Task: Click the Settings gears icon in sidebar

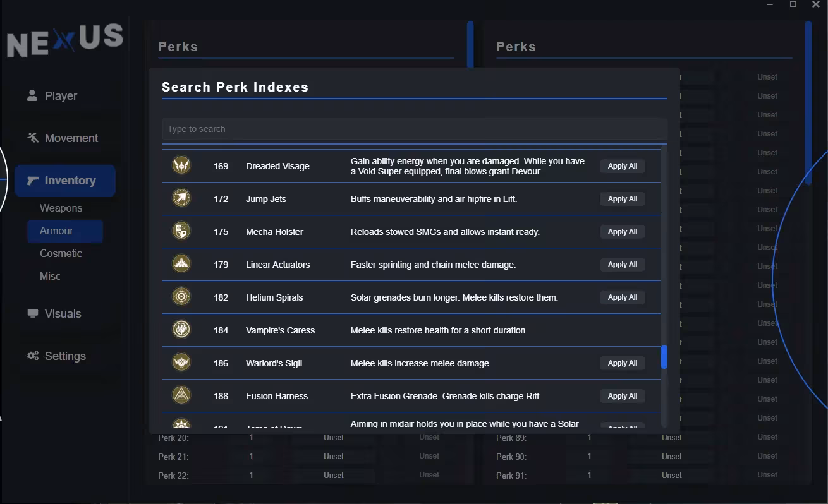Action: tap(33, 356)
